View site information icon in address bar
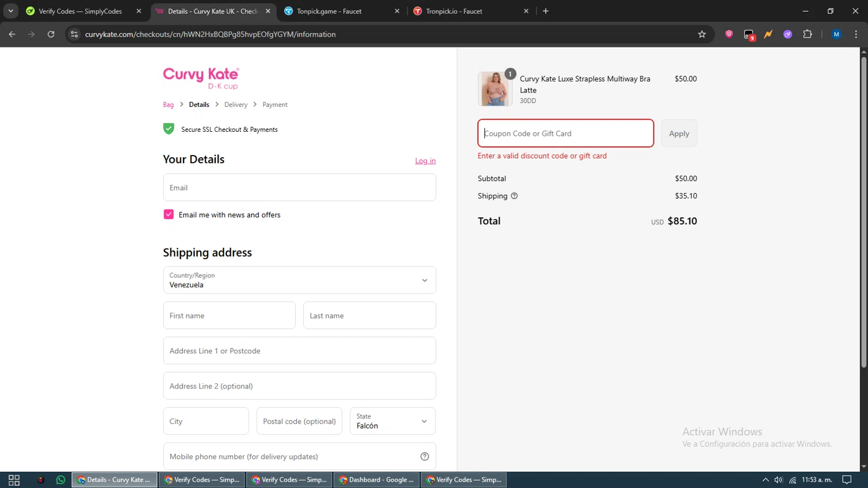Viewport: 868px width, 488px height. pos(74,34)
